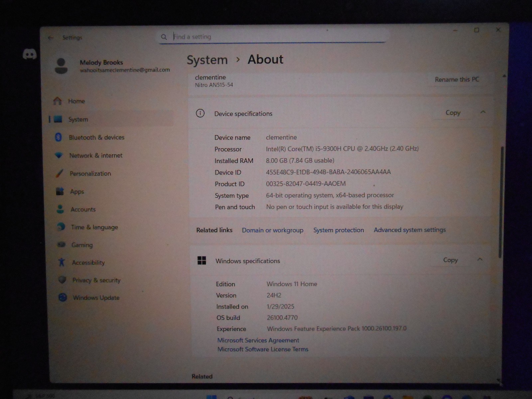Click the Accessibility figure icon
The image size is (532, 399).
coord(62,262)
